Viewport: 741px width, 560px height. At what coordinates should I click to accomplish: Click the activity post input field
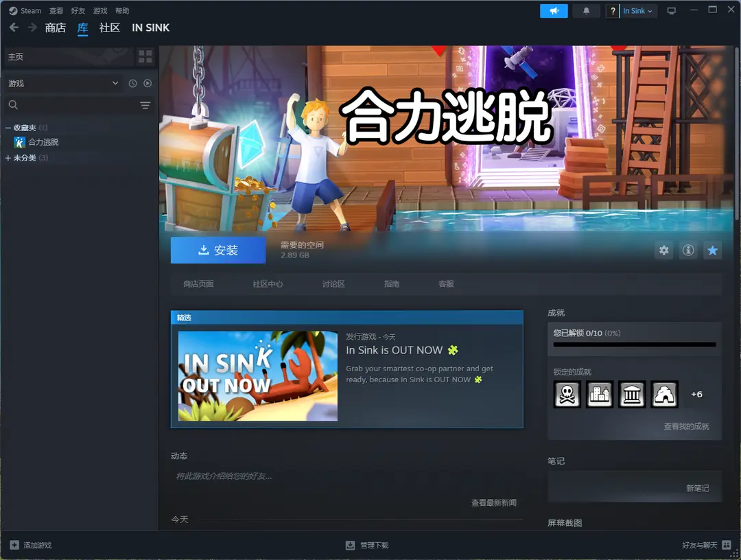[x=347, y=476]
